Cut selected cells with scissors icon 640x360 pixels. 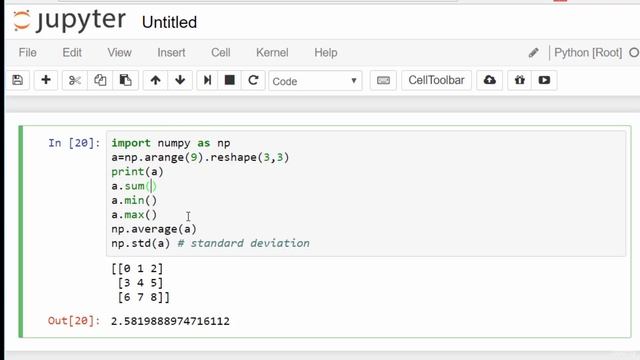click(75, 80)
